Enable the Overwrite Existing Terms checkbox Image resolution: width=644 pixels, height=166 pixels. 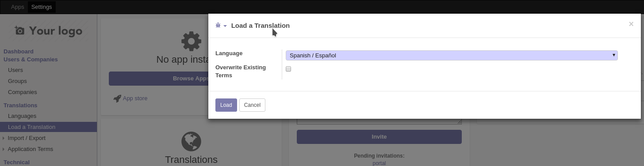[x=288, y=69]
